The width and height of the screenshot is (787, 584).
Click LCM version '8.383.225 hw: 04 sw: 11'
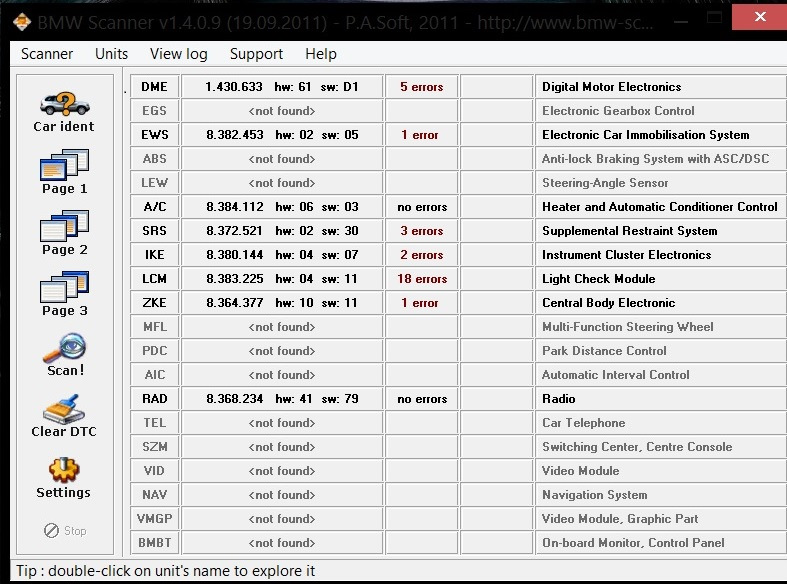tap(282, 278)
